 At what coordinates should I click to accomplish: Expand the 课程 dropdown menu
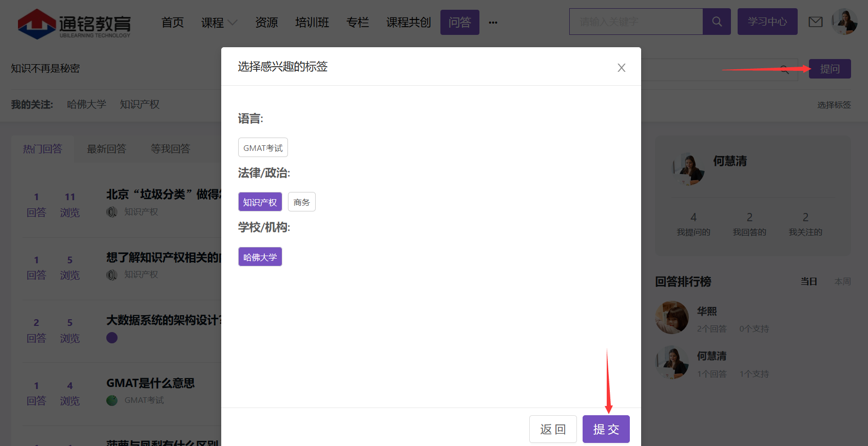(219, 23)
